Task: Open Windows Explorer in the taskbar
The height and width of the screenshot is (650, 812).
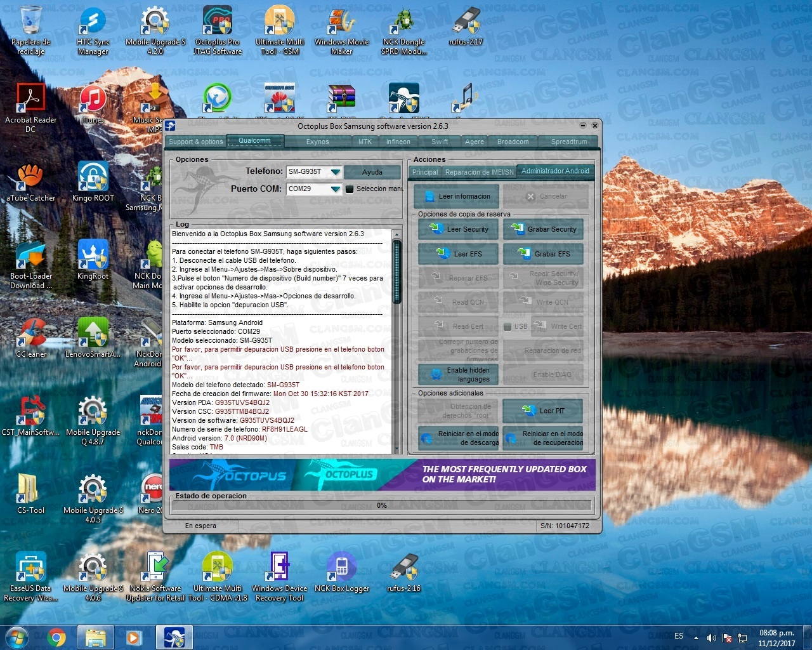Action: [95, 637]
